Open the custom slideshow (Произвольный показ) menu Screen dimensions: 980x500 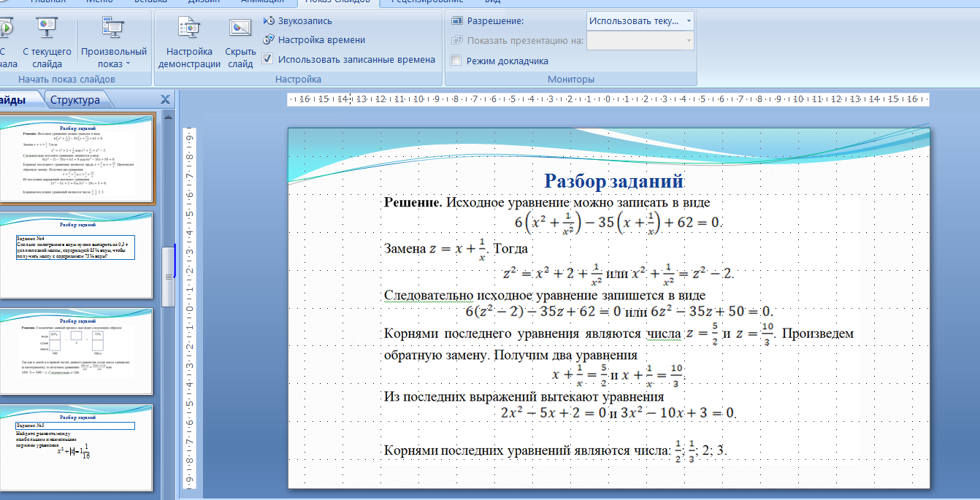coord(114,57)
